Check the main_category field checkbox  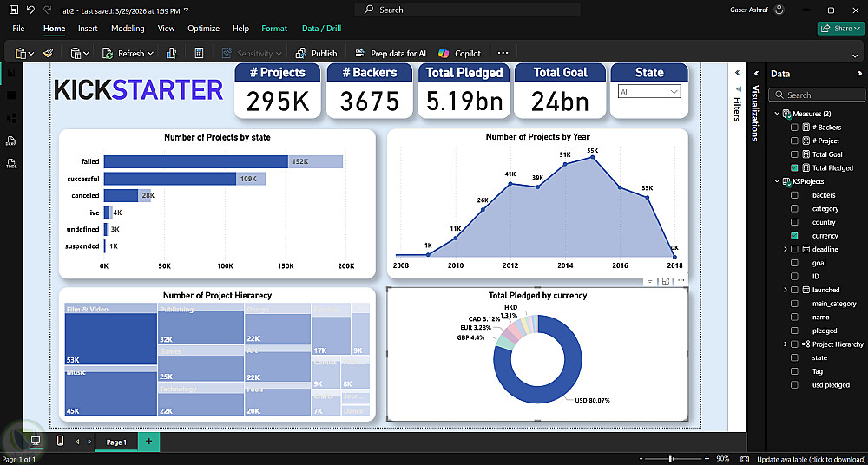click(794, 304)
